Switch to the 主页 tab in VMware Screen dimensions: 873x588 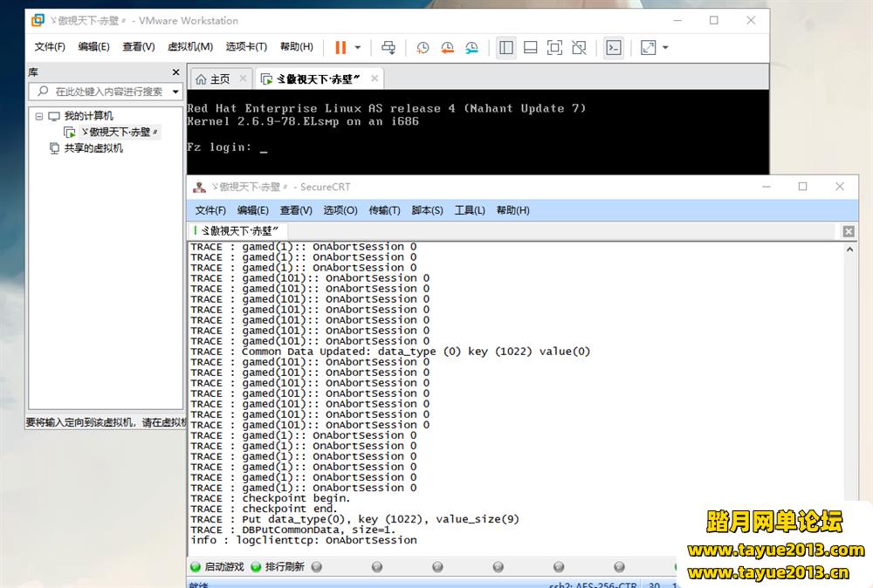[x=213, y=79]
